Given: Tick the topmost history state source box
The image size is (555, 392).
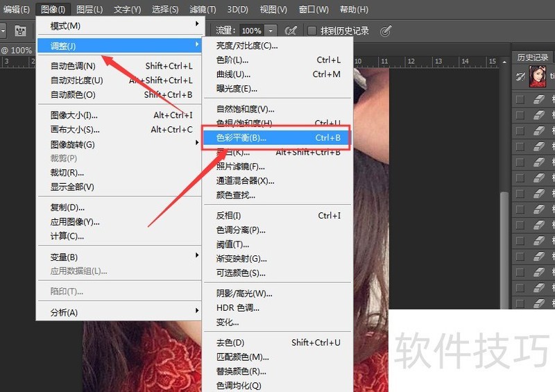Looking at the screenshot, I should (x=520, y=99).
